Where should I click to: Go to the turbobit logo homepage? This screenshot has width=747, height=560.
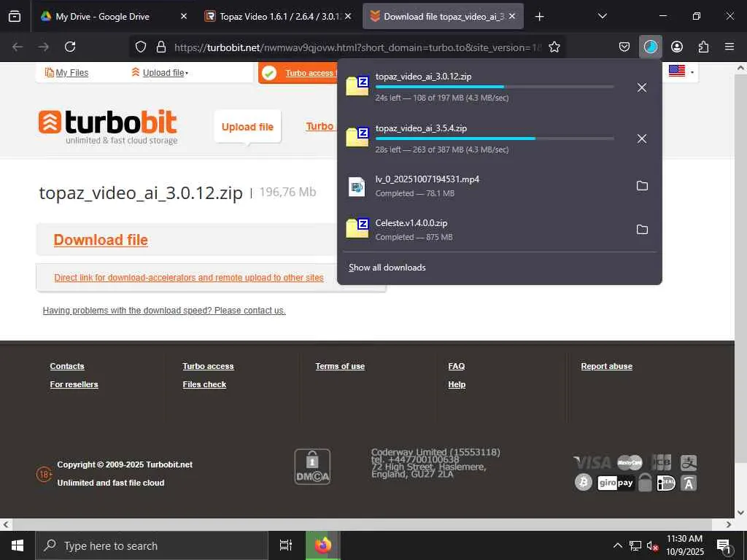click(x=108, y=127)
